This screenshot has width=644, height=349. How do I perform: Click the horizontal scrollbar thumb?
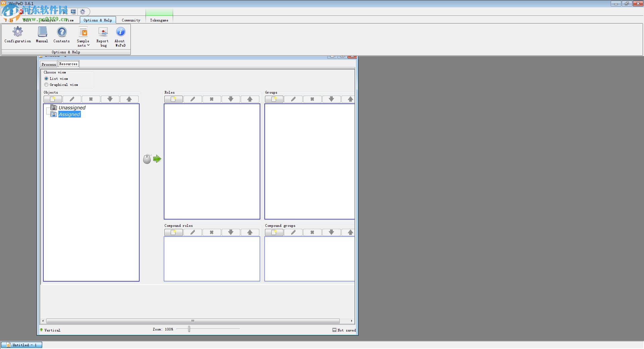(x=193, y=321)
